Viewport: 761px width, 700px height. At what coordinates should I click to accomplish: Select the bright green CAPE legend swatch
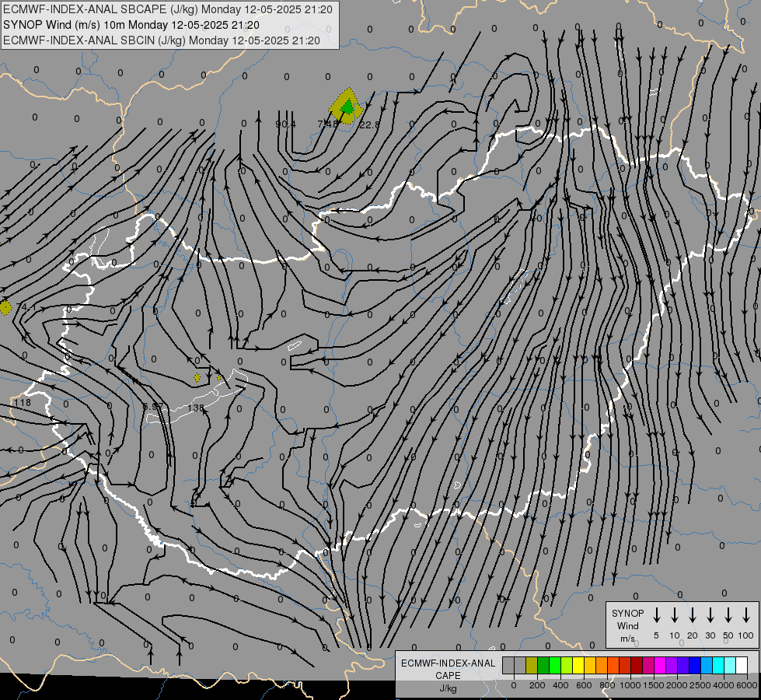click(x=555, y=666)
